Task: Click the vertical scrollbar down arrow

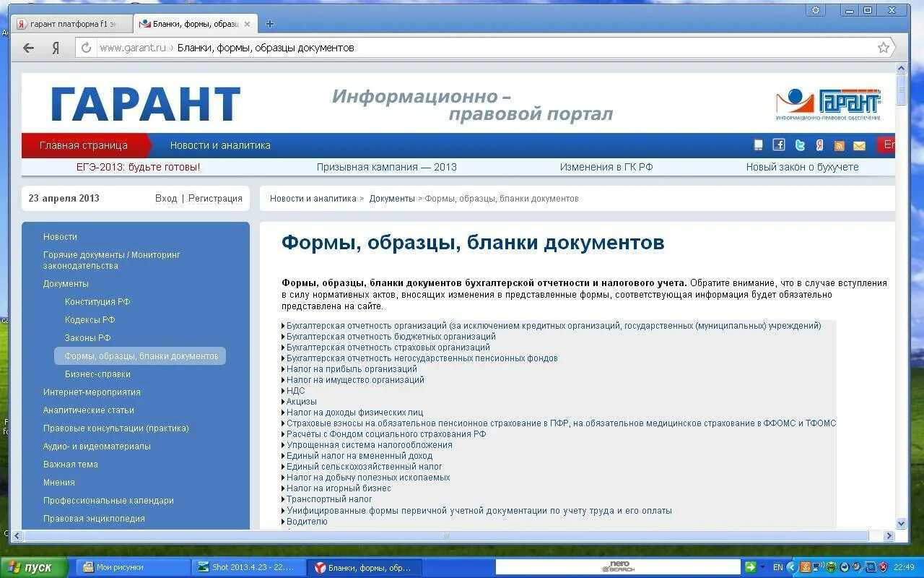Action: tap(901, 524)
